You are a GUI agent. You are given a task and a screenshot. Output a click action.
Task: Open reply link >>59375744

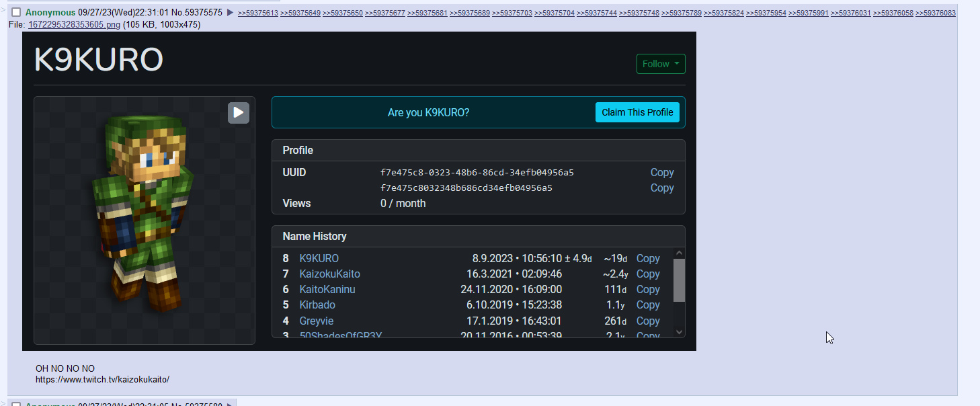coord(597,13)
